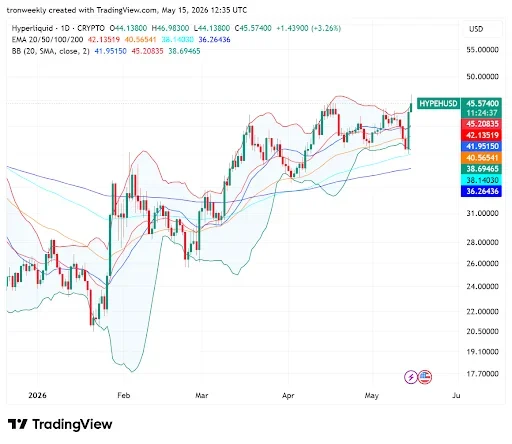Click the red 42.13519 price scale label

(482, 135)
